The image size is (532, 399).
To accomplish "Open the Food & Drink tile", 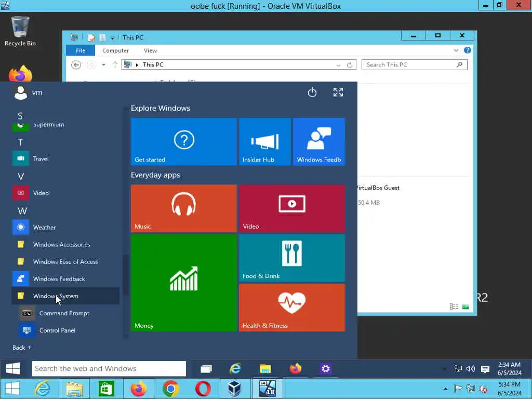I will [292, 258].
